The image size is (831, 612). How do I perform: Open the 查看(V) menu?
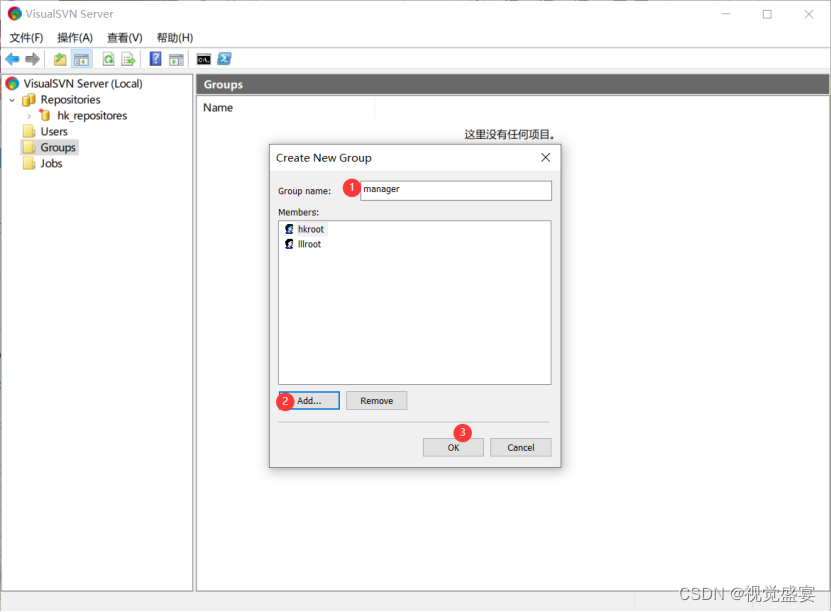[125, 38]
